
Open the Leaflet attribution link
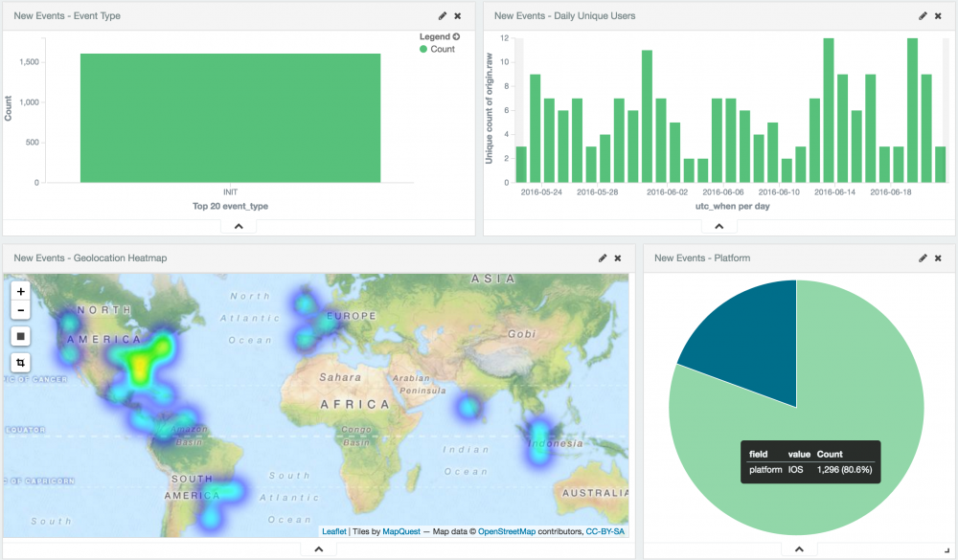pos(333,530)
